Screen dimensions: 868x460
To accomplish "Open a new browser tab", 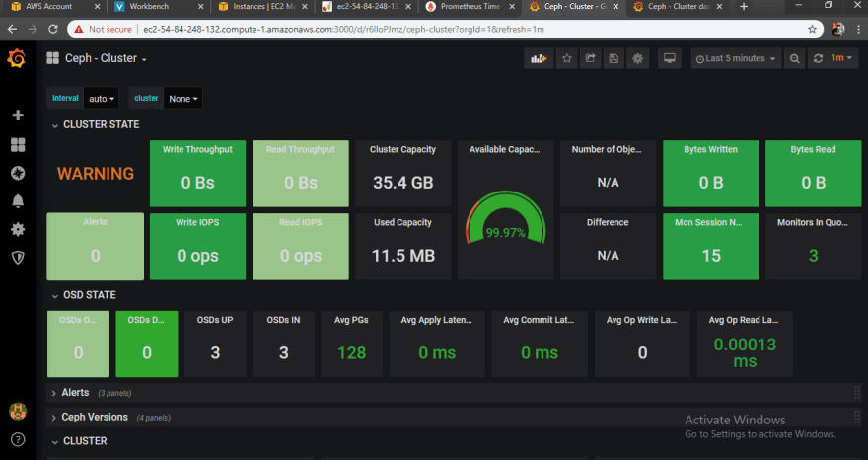I will point(744,7).
